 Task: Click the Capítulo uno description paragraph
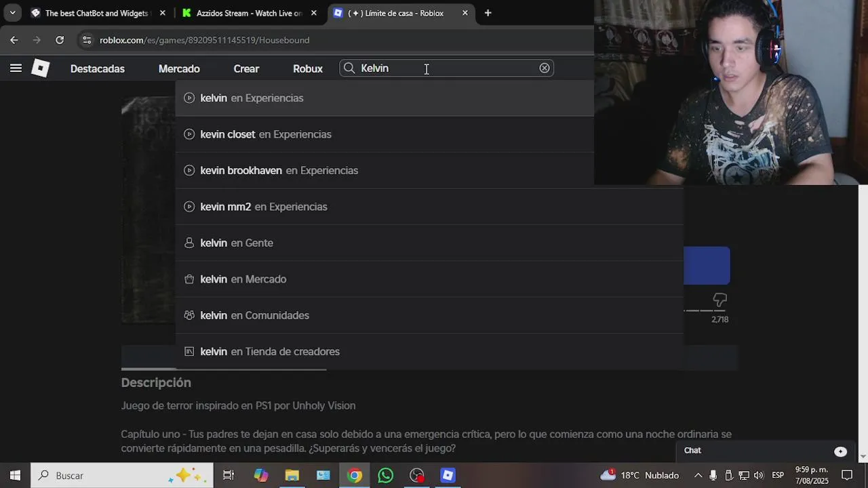click(x=427, y=441)
